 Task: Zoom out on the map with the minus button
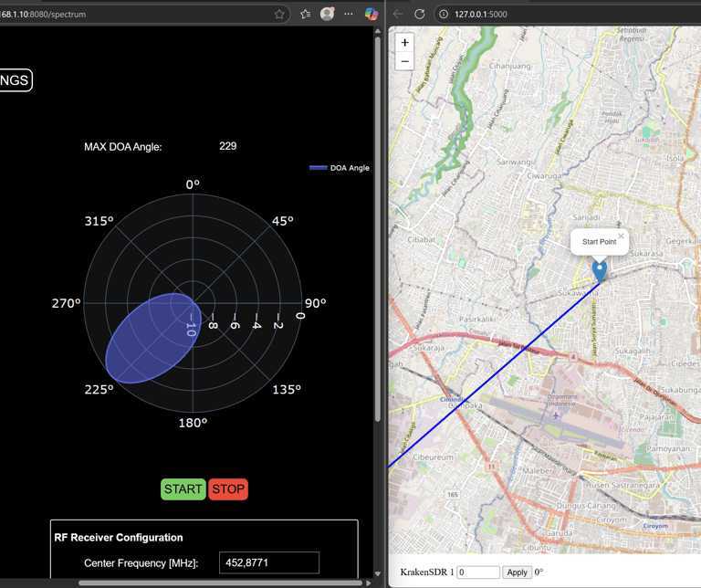(x=404, y=61)
